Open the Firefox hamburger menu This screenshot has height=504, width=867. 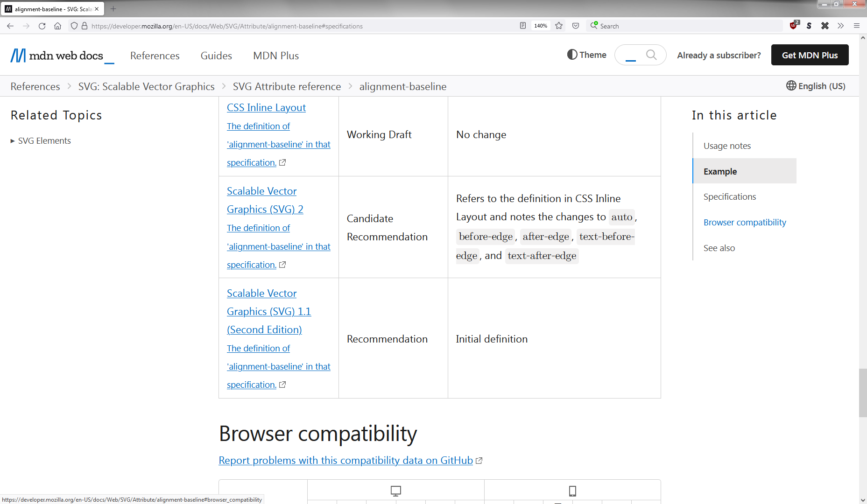coord(857,26)
